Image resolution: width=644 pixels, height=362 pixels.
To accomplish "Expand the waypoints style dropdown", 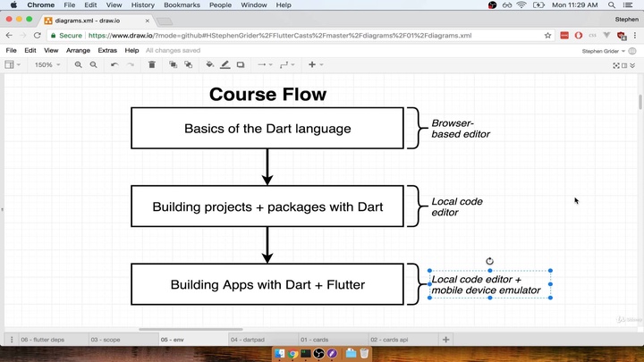I will click(x=287, y=64).
